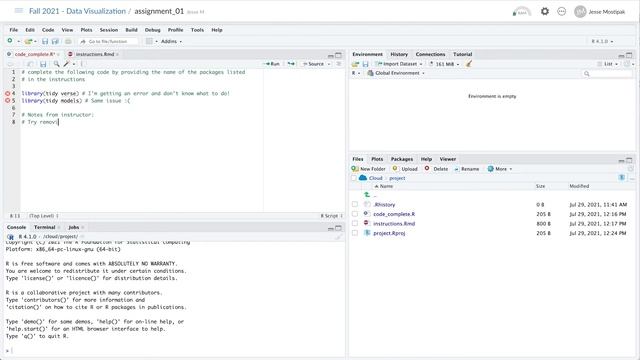This screenshot has width=640, height=360.
Task: Click the line 4 error marker in gutter
Action: (7, 93)
